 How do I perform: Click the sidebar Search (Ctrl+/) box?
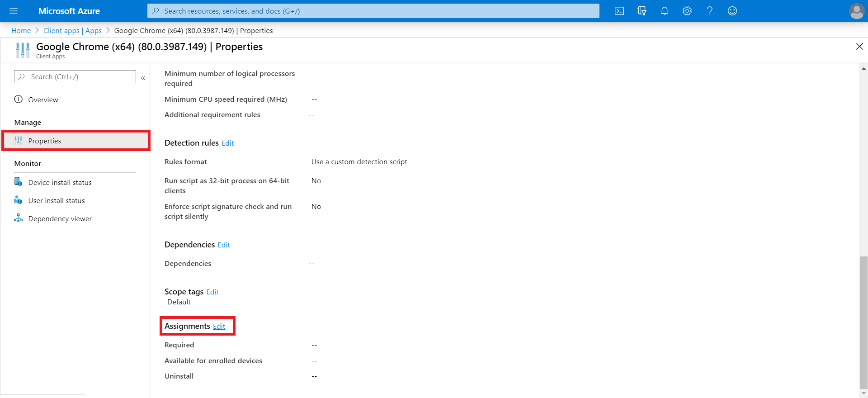click(x=75, y=76)
